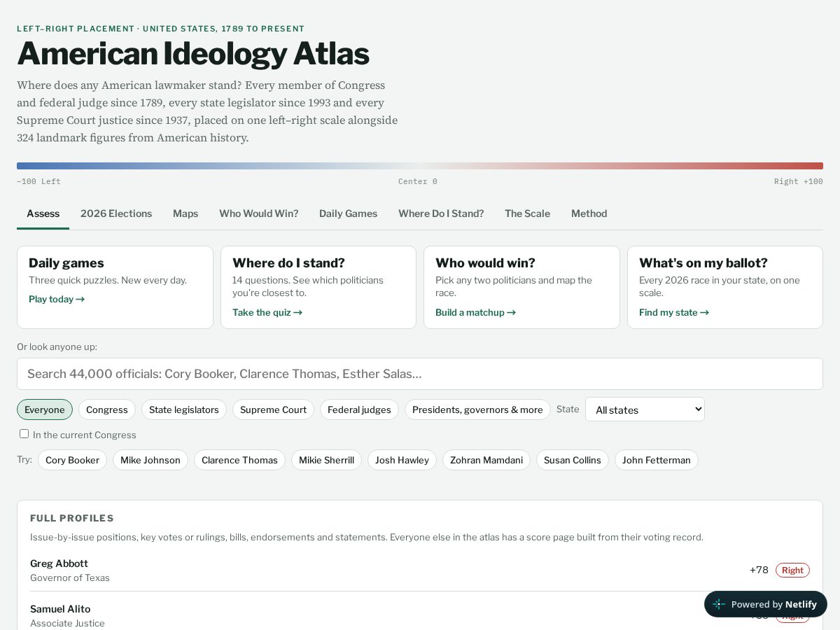Click the Center 0 scale label
840x630 pixels.
418,181
